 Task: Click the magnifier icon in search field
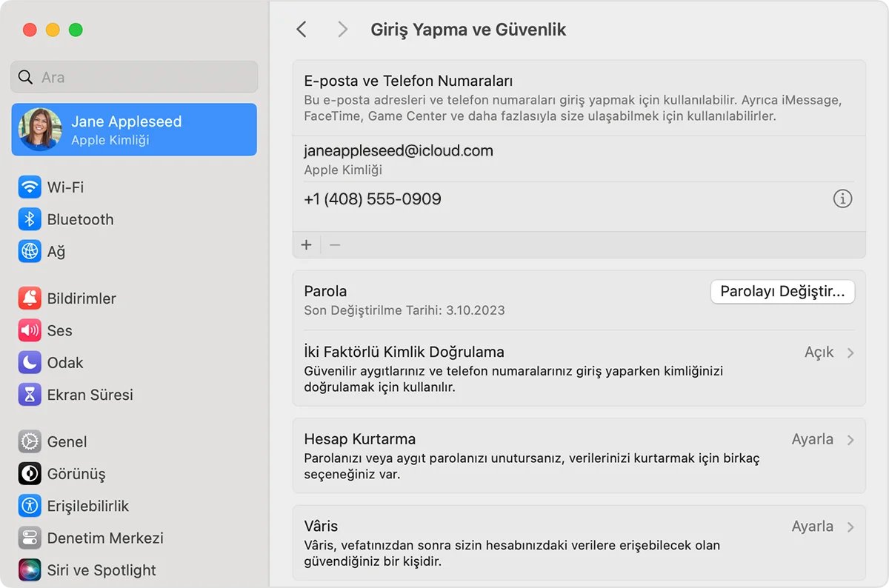(x=25, y=77)
